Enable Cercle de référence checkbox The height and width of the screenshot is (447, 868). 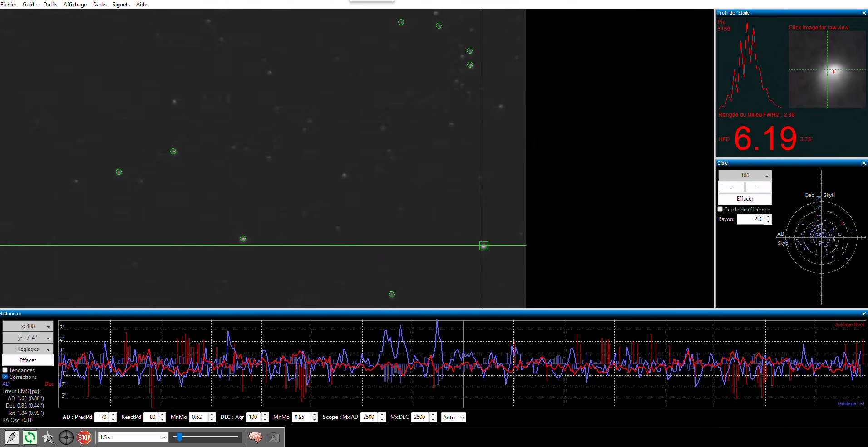pos(720,210)
